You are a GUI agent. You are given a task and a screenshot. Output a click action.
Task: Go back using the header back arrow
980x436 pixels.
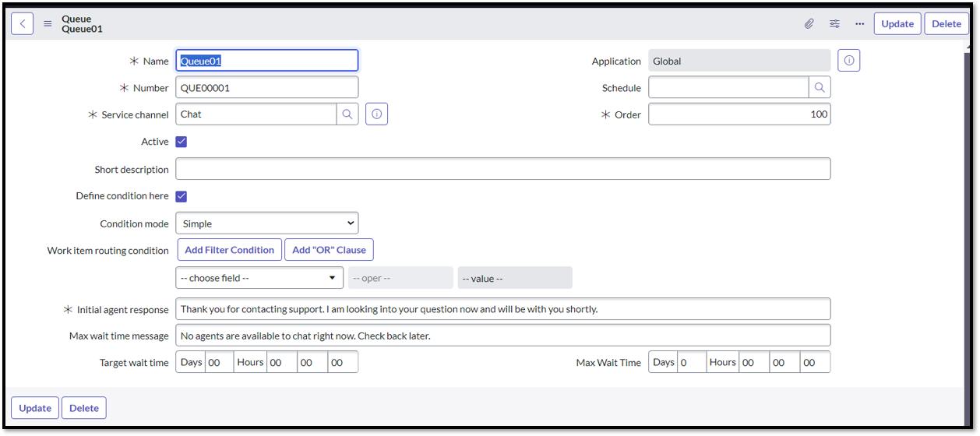(22, 23)
